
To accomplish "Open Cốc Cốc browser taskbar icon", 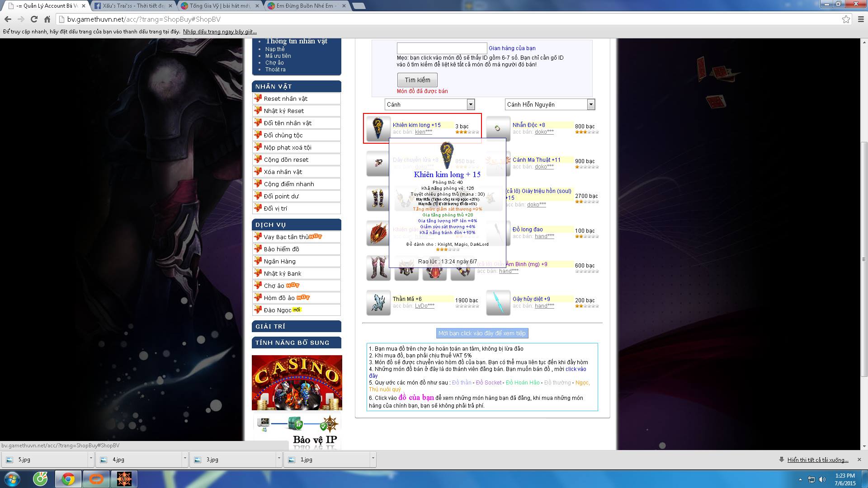I will (40, 479).
